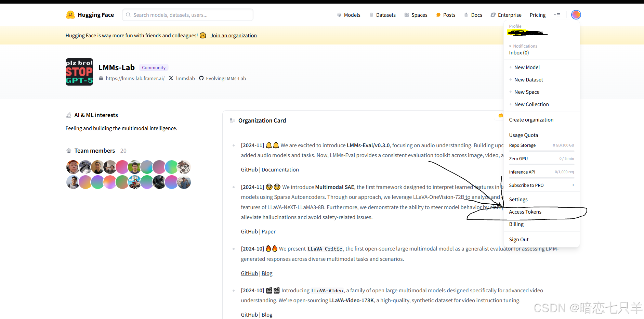This screenshot has height=319, width=644.
Task: Click Create organization menu entry
Action: pyautogui.click(x=531, y=120)
